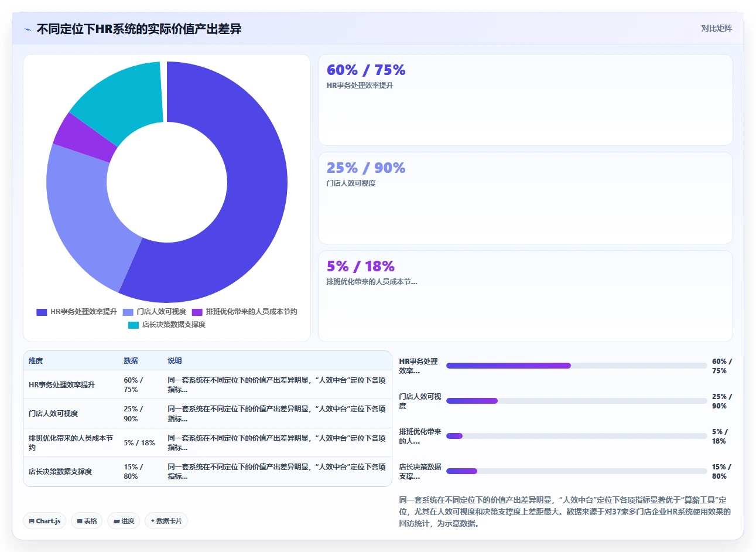Click the card label HR事务处理效率提升 under 60% / 75%
The width and height of the screenshot is (756, 552).
pos(360,86)
